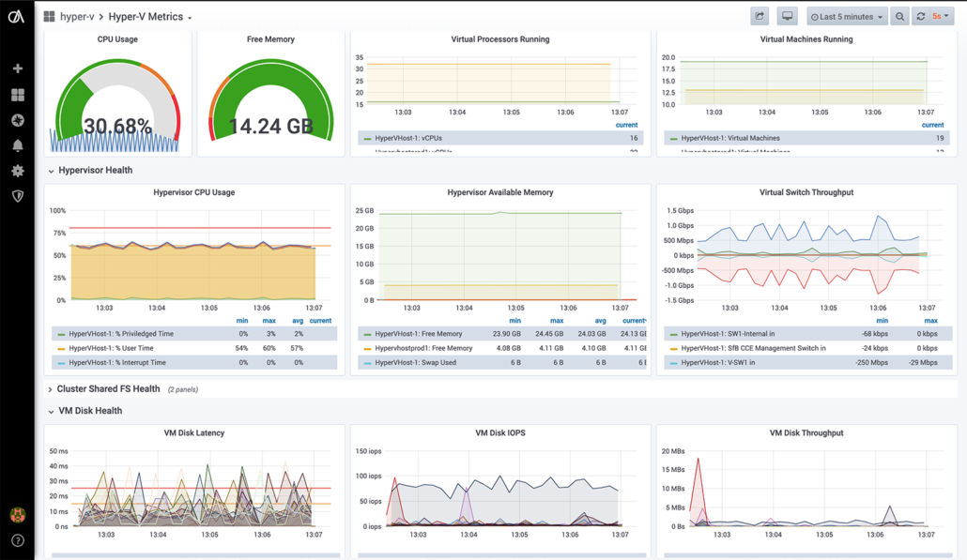Screen dimensions: 967x560
Task: Zoom out the time range with magnifier icon
Action: (898, 16)
